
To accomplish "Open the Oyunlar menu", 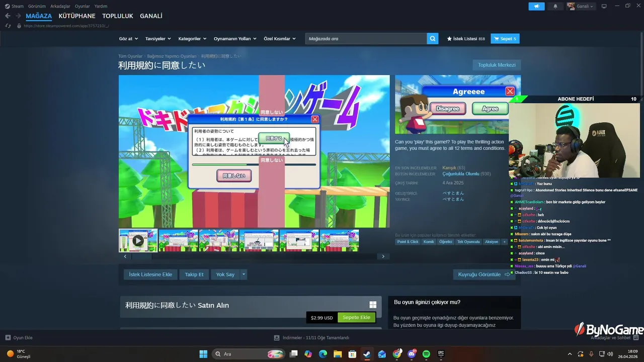I will click(x=83, y=6).
